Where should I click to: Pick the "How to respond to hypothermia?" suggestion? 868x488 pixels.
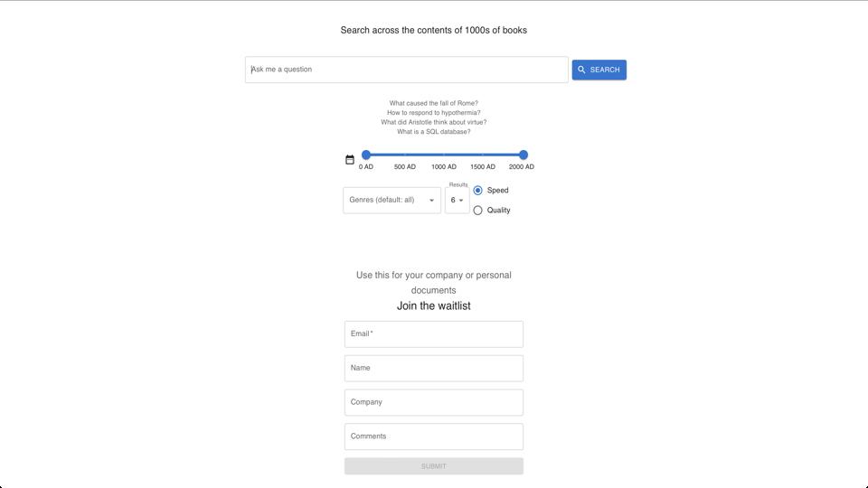434,113
